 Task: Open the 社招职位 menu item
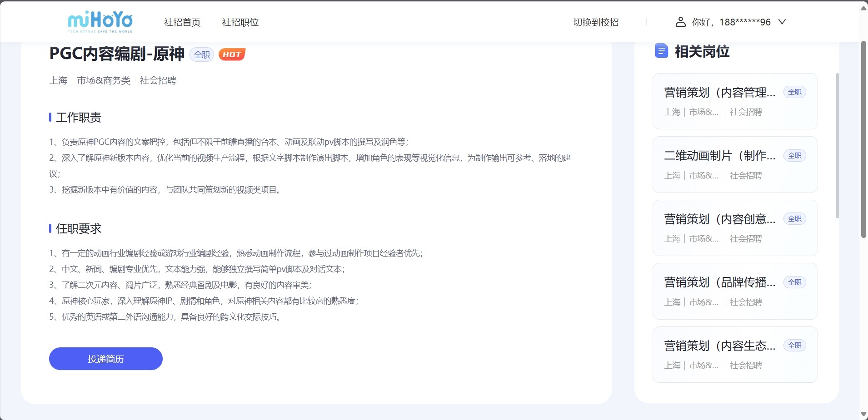(x=240, y=22)
